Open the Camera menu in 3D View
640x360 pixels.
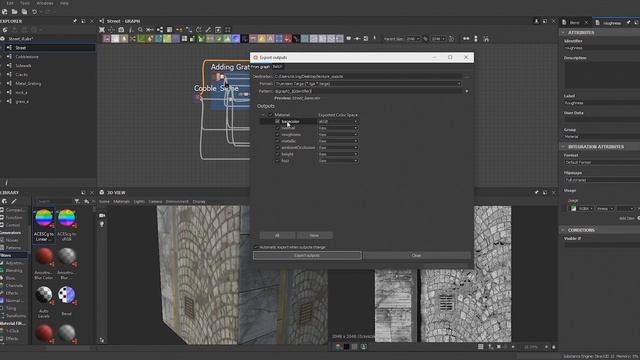155,201
